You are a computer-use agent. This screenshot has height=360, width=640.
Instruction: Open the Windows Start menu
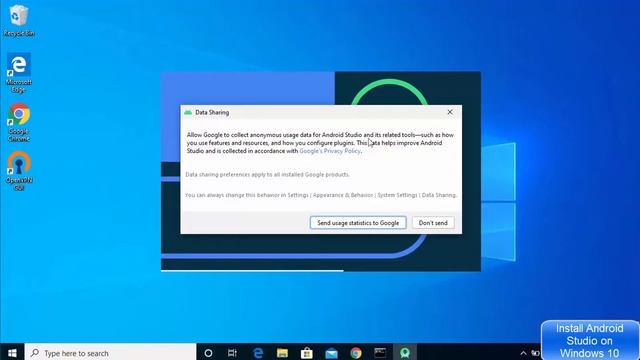click(x=12, y=353)
